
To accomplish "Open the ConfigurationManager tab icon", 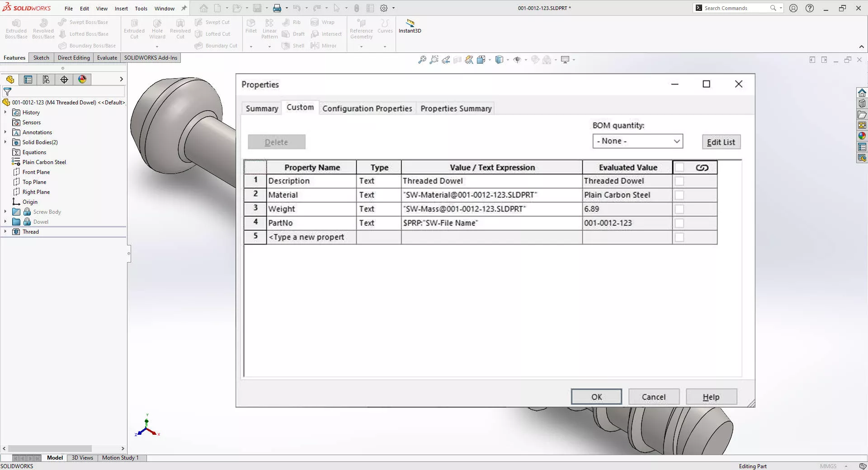I will (x=46, y=80).
